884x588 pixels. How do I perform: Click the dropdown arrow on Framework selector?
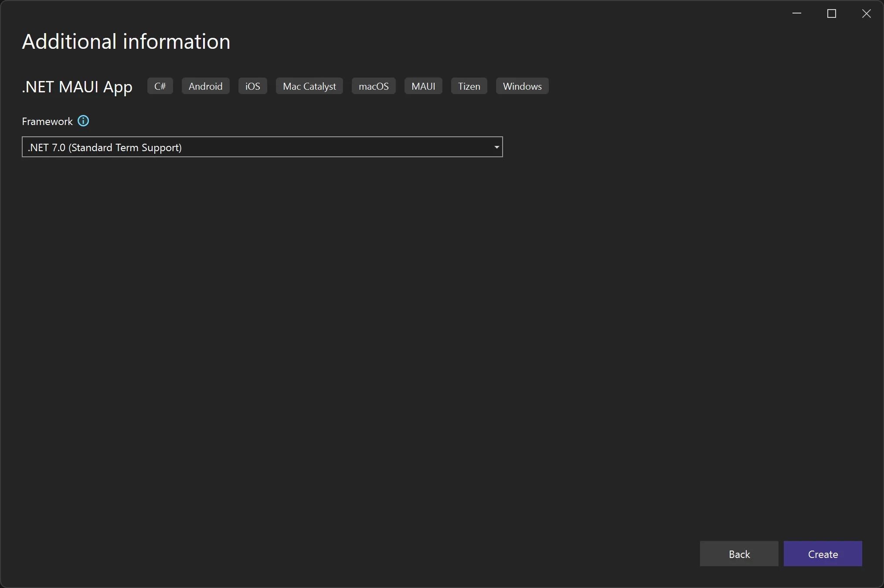[496, 147]
